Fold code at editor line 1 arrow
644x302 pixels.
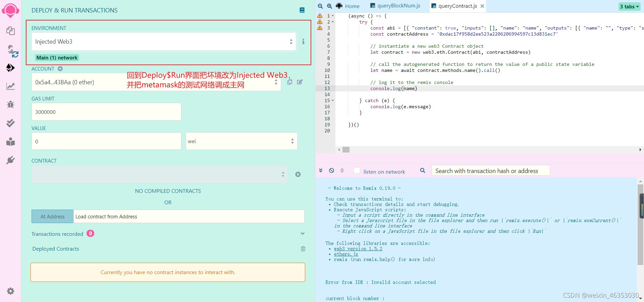click(333, 16)
